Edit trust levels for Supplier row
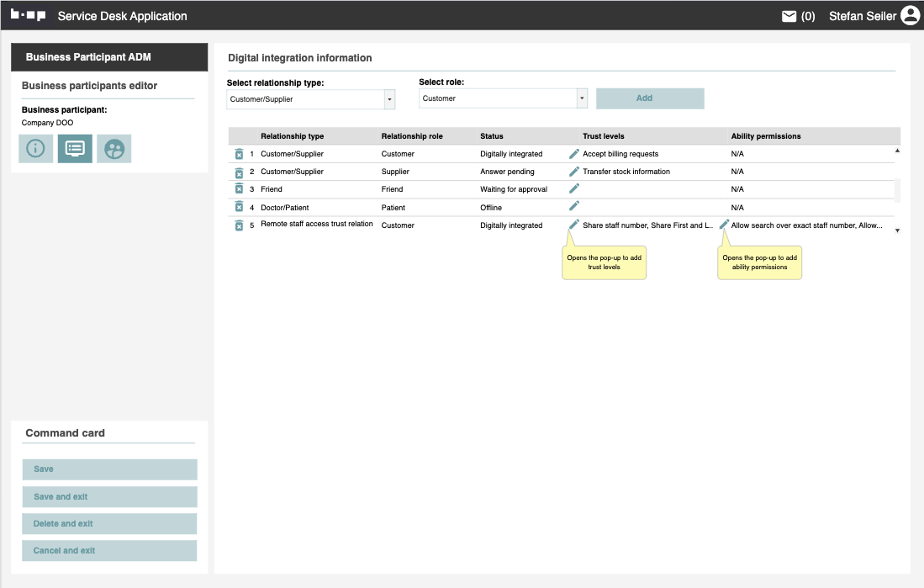The height and width of the screenshot is (588, 924). 574,172
